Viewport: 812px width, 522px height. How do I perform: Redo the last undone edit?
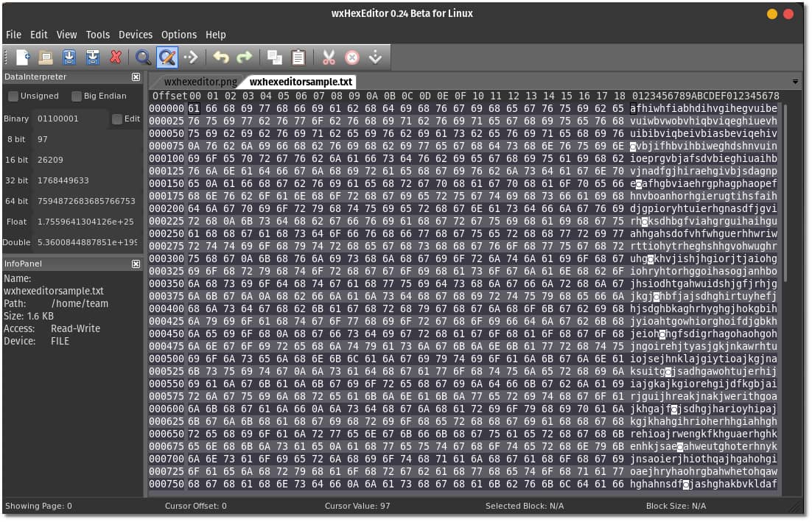pyautogui.click(x=244, y=57)
